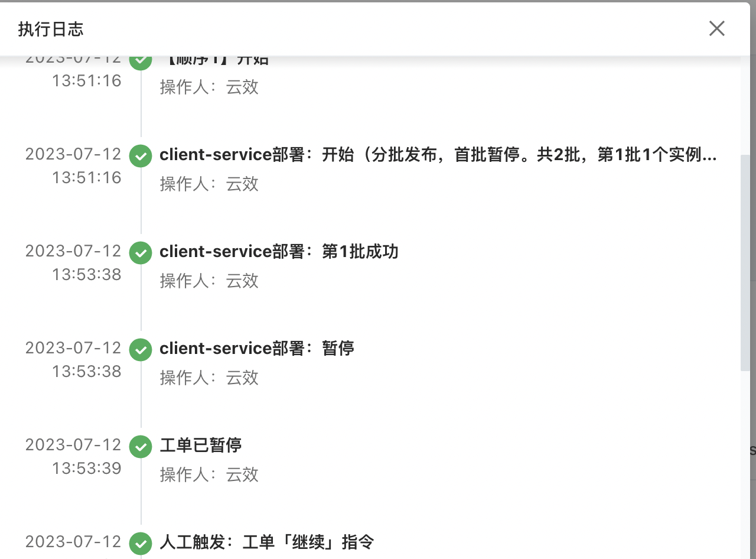Click the 13:53:38 timestamp of 第1批成功
The height and width of the screenshot is (559, 756).
click(x=87, y=275)
